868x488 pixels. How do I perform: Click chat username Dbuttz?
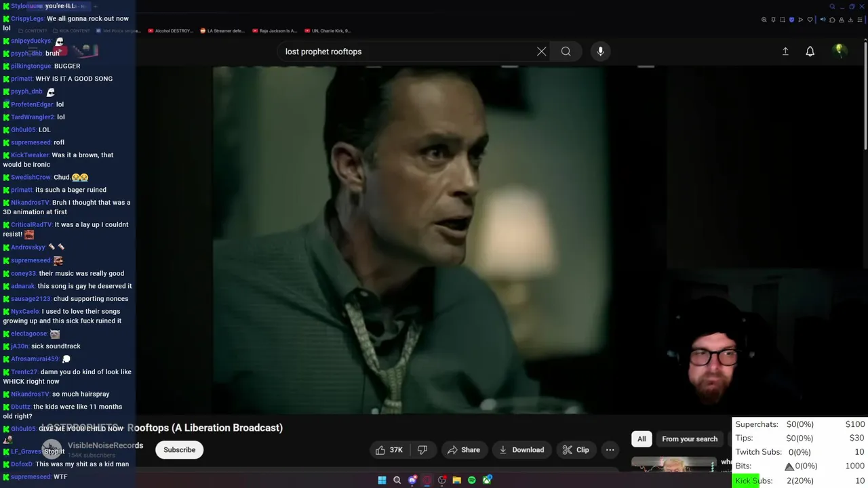[x=21, y=407]
